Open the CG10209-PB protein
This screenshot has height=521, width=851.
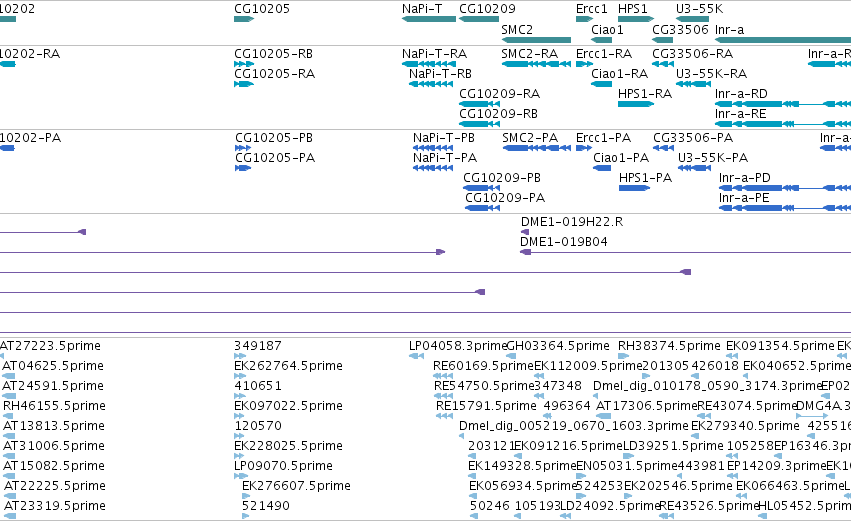point(481,188)
